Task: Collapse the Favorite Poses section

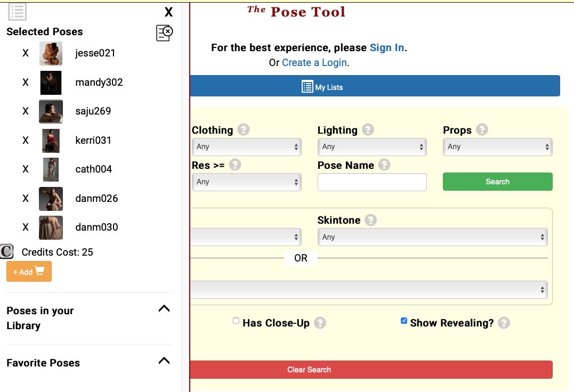Action: 164,361
